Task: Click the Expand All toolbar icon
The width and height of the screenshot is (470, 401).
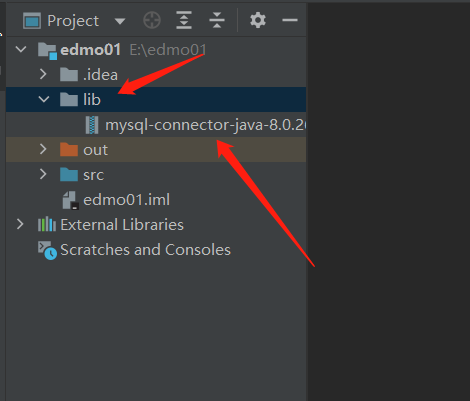Action: tap(184, 20)
